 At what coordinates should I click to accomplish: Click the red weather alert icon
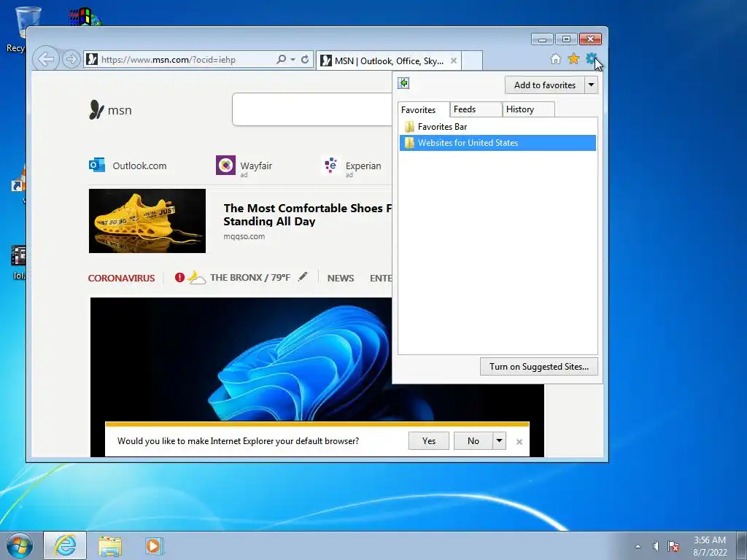click(179, 277)
